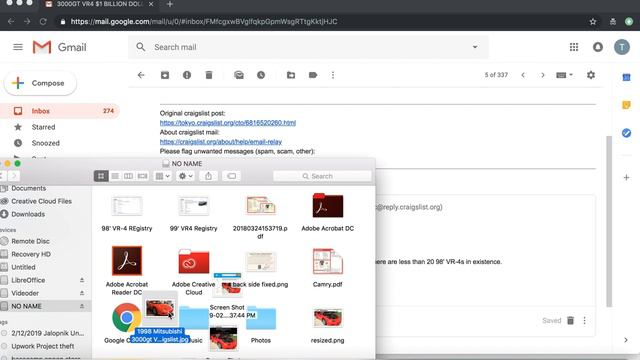
Task: Eject the LibreOffice volume
Action: tap(82, 280)
